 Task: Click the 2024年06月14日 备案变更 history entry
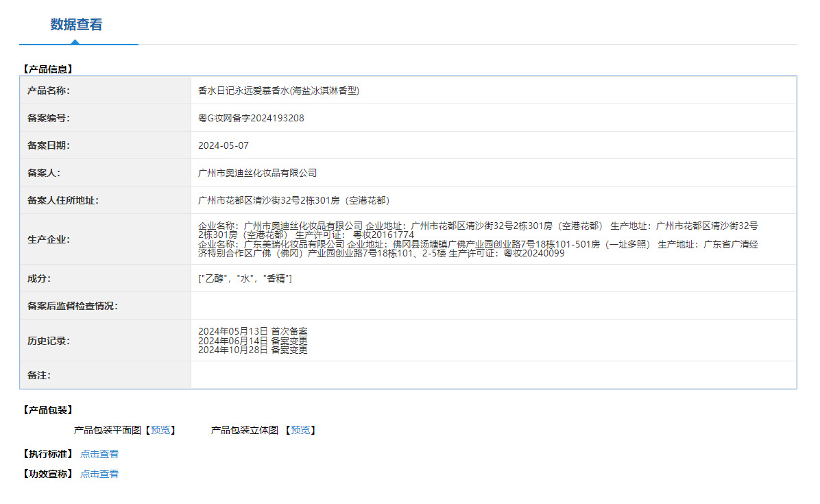pyautogui.click(x=252, y=340)
